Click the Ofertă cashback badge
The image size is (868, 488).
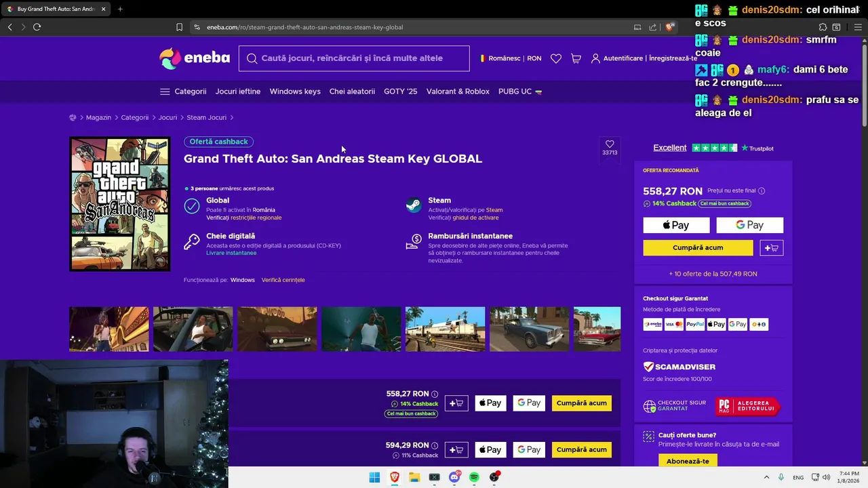(218, 142)
